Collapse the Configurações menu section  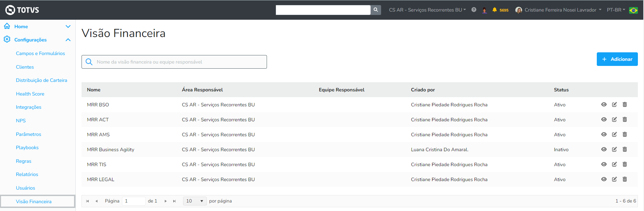[x=68, y=40]
